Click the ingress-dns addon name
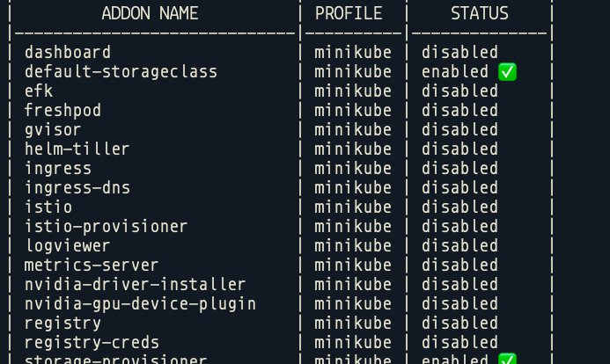610x364 pixels. pos(77,188)
